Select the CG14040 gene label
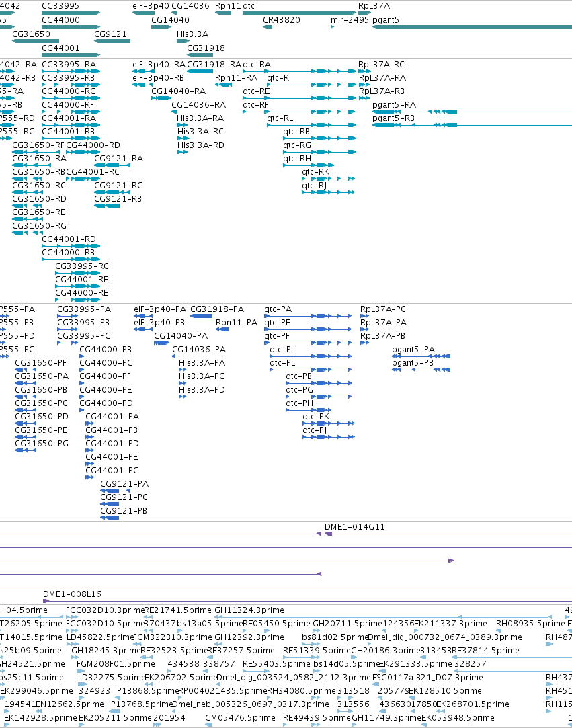Viewport: 572px width, 728px height. click(x=171, y=20)
